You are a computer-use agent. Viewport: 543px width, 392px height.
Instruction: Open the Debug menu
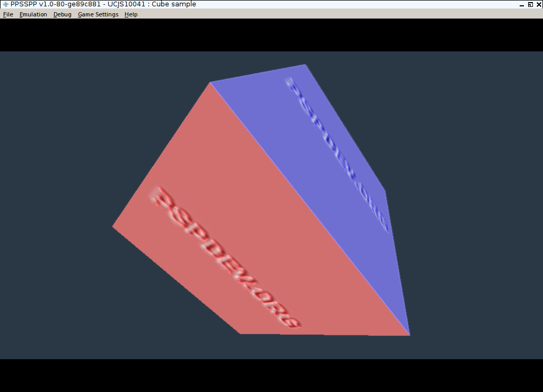coord(62,14)
